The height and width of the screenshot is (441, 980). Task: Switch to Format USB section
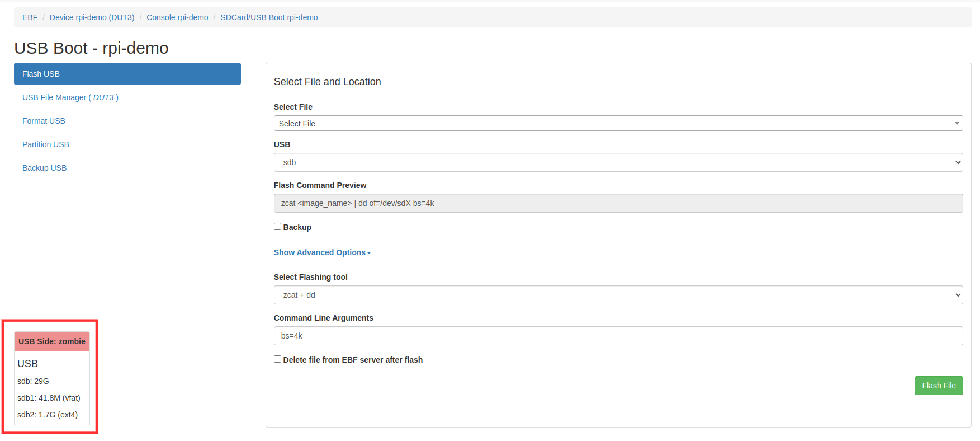tap(44, 121)
